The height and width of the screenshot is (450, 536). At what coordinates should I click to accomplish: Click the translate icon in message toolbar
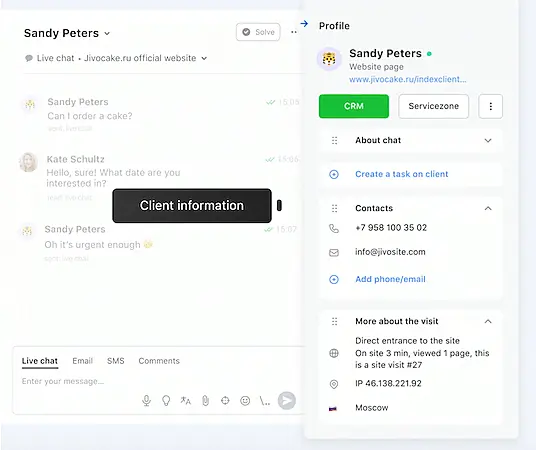coord(186,400)
